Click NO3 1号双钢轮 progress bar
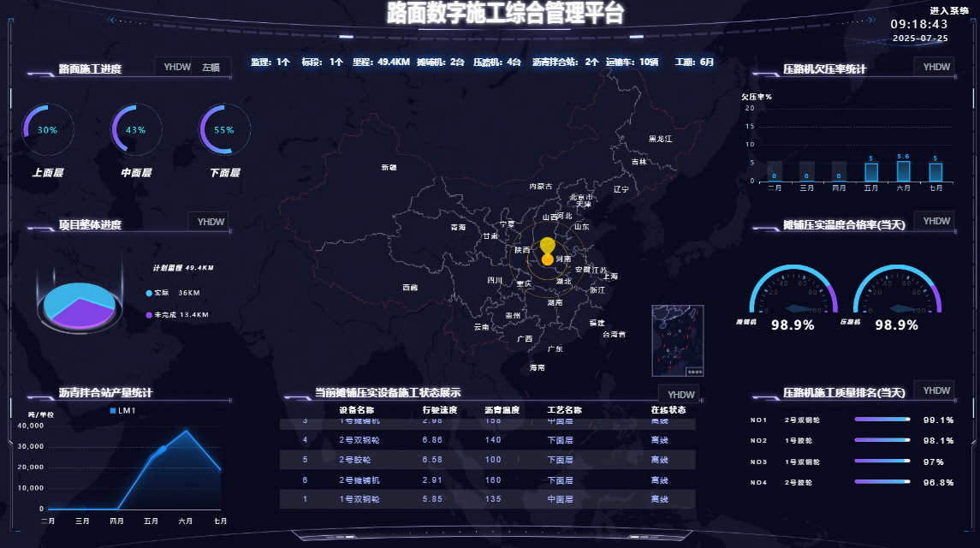The width and height of the screenshot is (980, 548). 882,461
